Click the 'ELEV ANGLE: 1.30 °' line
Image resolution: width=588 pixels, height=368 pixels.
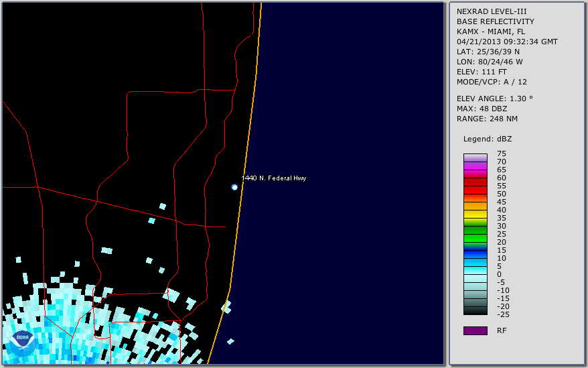(x=495, y=99)
